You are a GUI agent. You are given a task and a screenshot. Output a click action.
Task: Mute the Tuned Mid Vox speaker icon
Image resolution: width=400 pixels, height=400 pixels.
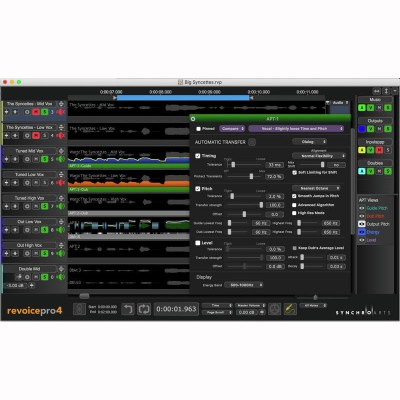[60, 159]
